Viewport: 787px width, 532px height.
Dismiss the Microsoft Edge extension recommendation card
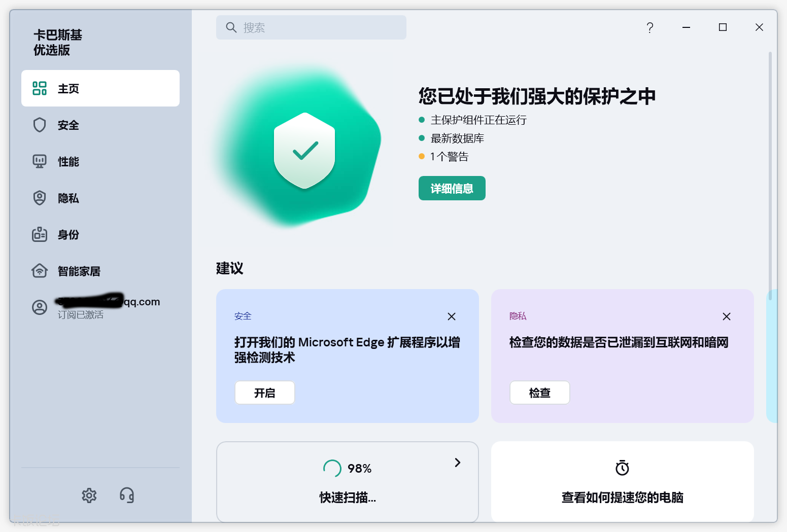[452, 316]
